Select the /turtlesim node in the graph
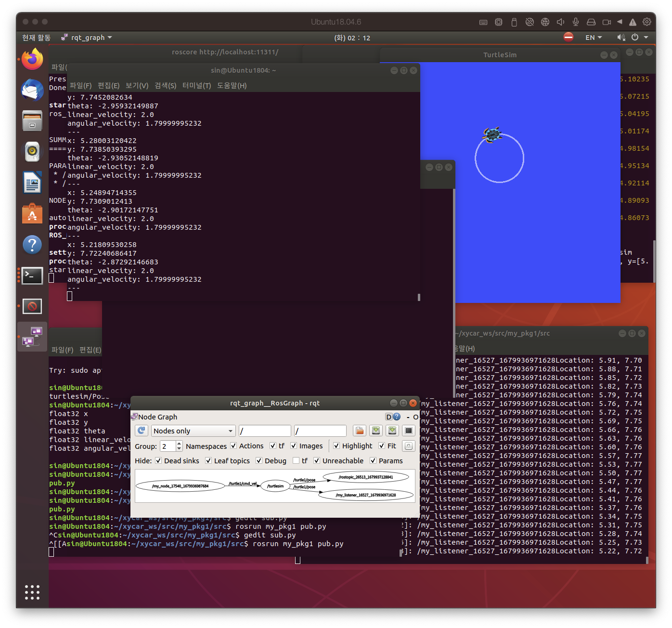 coord(275,486)
